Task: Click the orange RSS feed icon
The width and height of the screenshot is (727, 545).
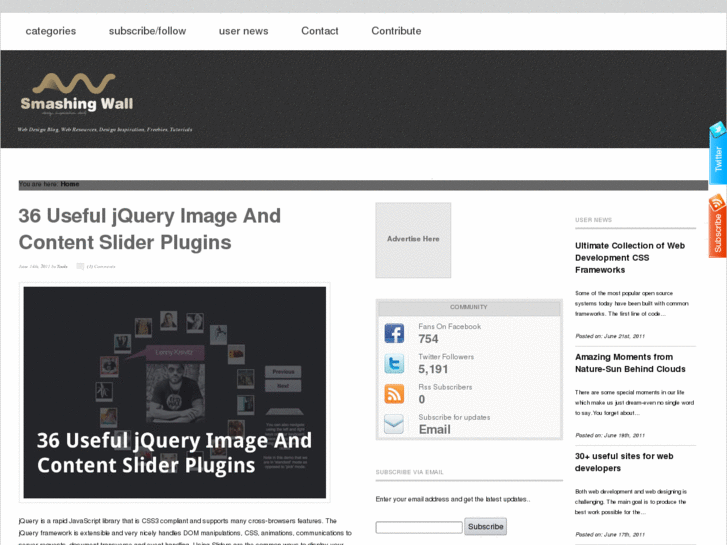Action: tap(394, 394)
